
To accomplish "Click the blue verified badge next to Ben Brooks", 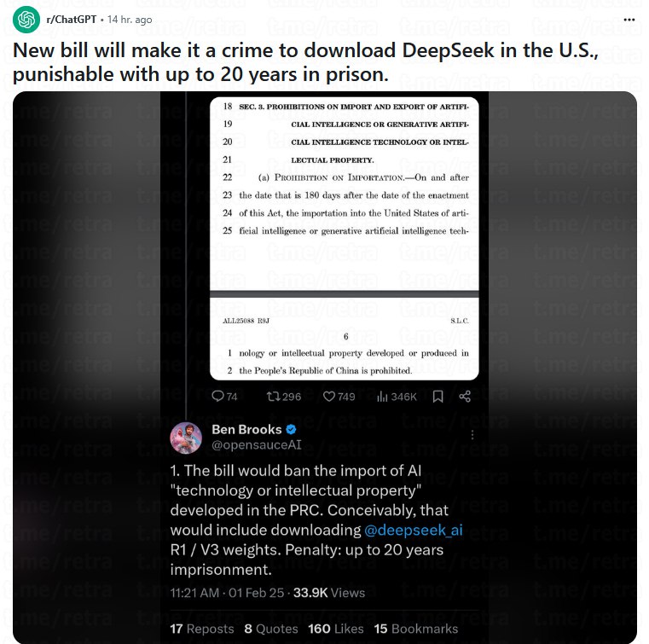I will (x=291, y=430).
